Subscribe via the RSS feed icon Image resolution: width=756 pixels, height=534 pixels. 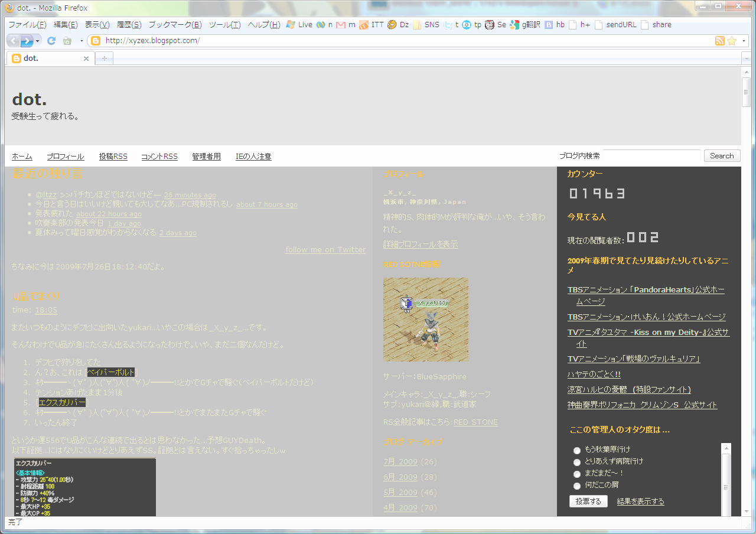click(720, 41)
